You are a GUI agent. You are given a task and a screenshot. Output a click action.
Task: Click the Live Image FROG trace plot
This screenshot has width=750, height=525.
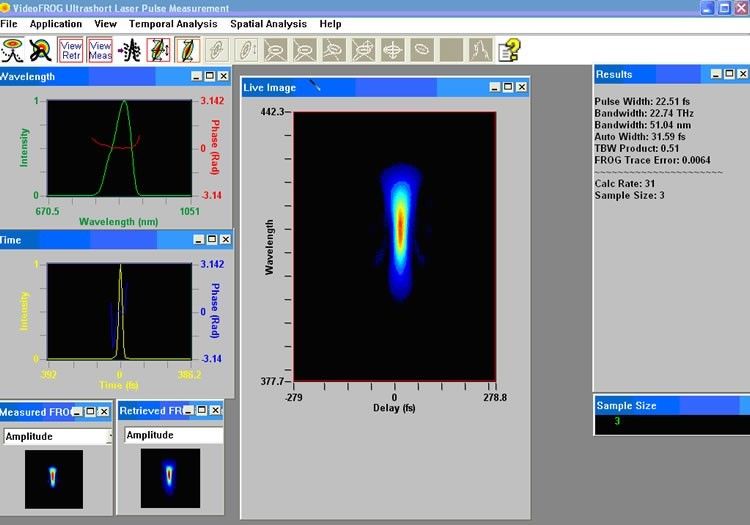click(x=395, y=247)
